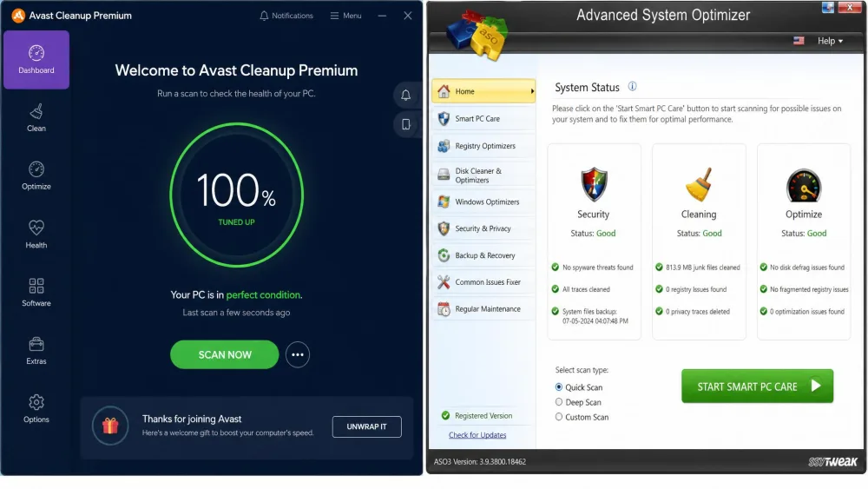Select Home in Advanced System Optimizer sidebar
The image size is (868, 489).
point(483,91)
